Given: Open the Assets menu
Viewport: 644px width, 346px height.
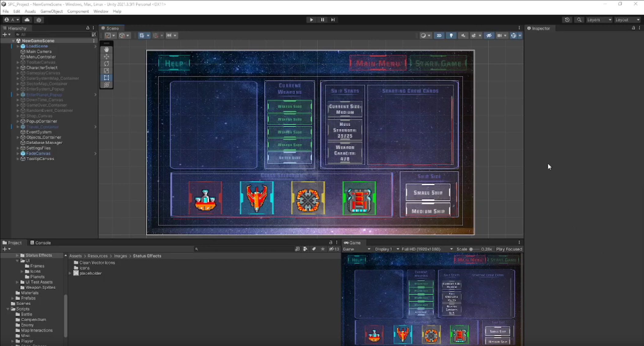Looking at the screenshot, I should [x=30, y=11].
